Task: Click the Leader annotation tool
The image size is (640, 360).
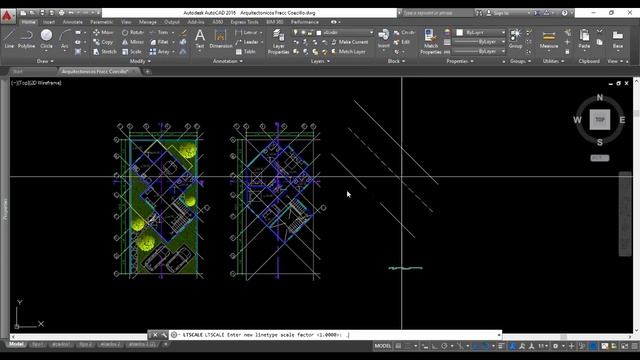Action: click(247, 42)
